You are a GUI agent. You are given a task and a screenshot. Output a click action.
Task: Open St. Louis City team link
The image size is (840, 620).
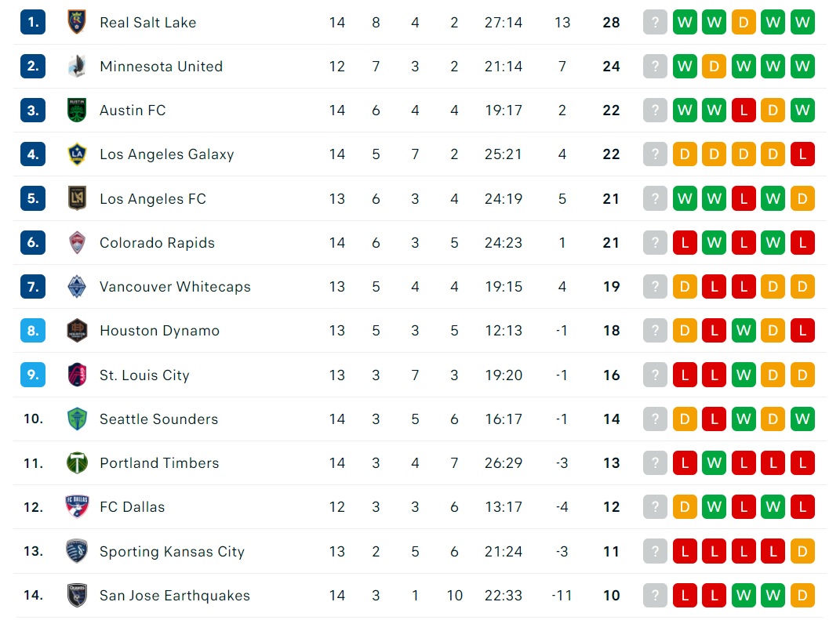[x=144, y=375]
